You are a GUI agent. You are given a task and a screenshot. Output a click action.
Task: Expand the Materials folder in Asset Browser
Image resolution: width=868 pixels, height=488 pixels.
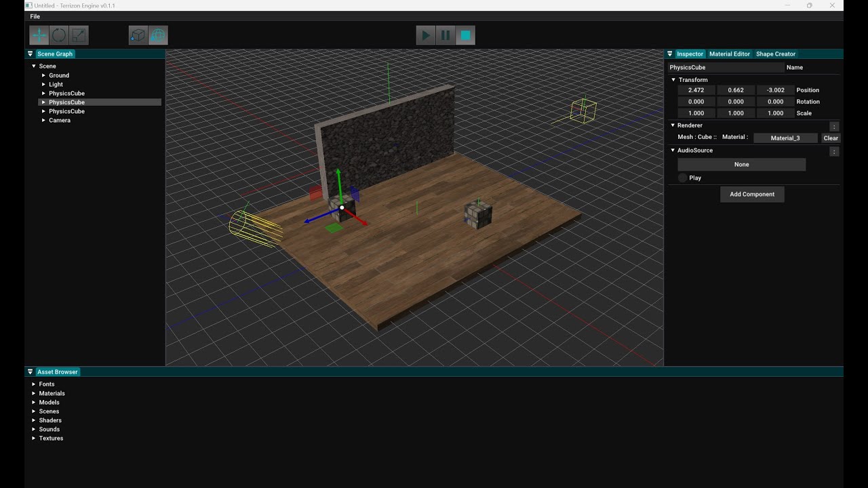click(x=34, y=393)
